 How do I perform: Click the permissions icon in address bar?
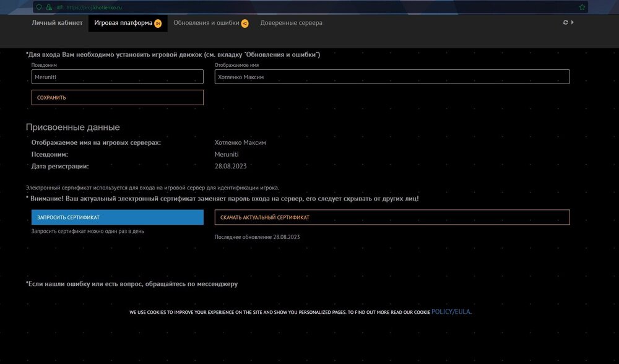(x=59, y=7)
